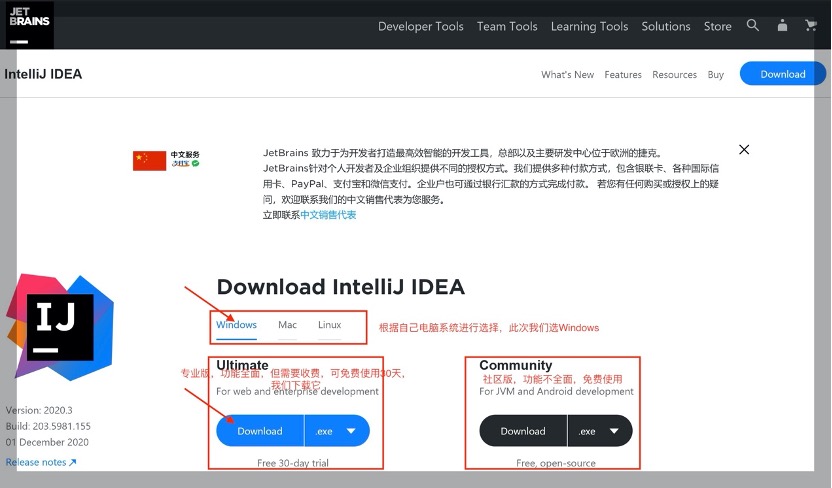
Task: Download the Community edition
Action: [x=523, y=431]
